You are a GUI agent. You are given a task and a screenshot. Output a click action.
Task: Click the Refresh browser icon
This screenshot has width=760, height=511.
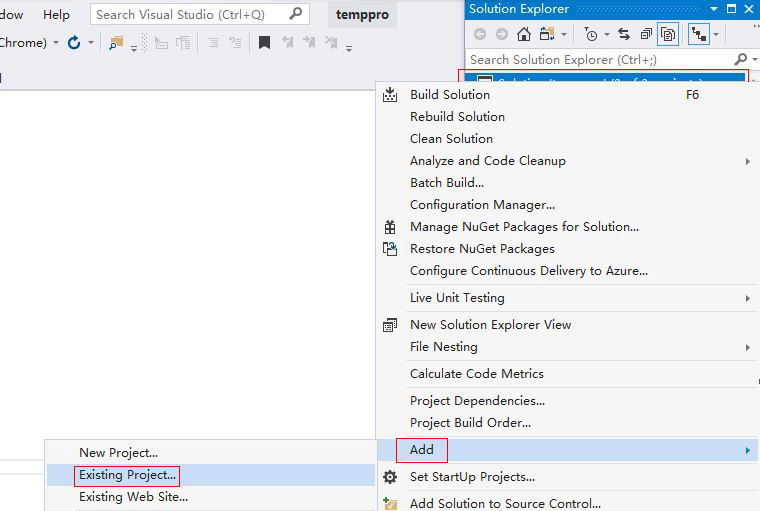(74, 43)
